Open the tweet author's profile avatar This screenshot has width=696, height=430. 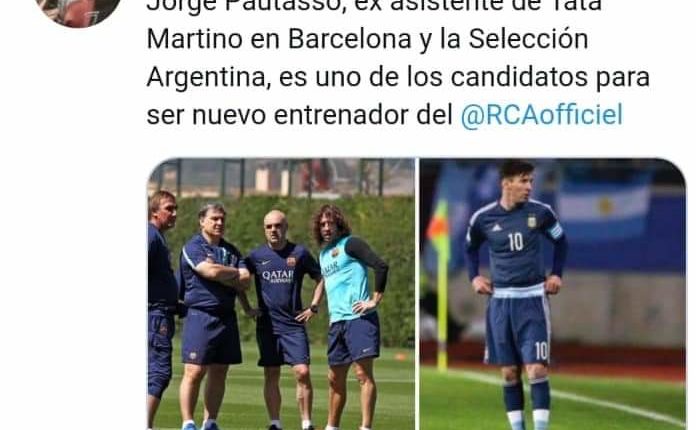[x=79, y=9]
